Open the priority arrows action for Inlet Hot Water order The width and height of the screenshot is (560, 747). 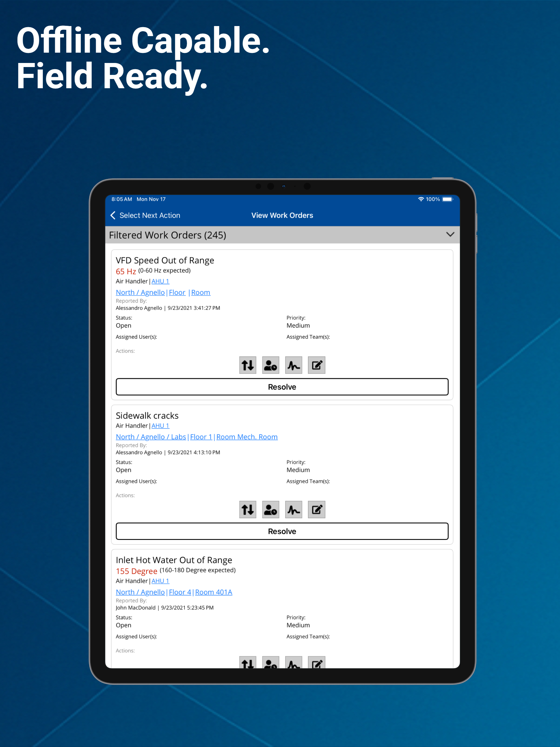(x=248, y=662)
